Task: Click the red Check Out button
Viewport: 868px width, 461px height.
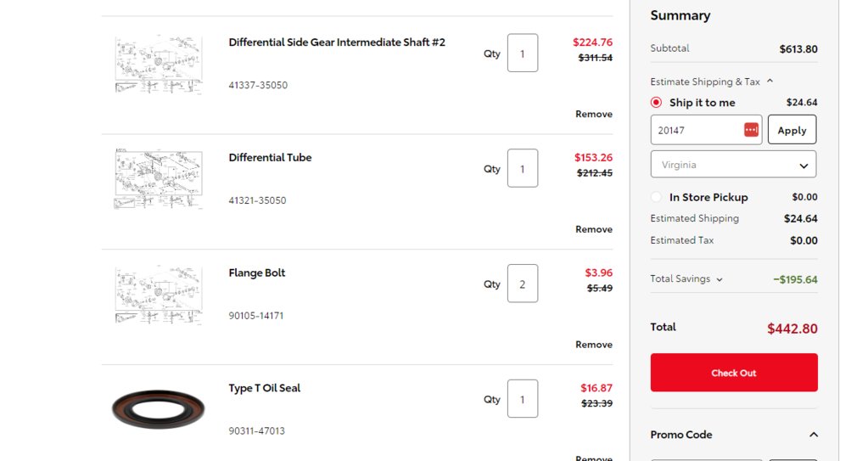Action: click(733, 373)
